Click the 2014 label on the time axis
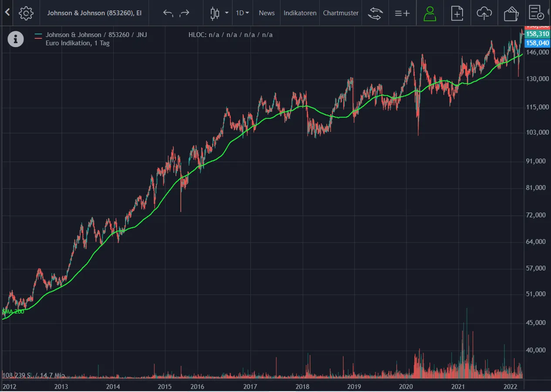 pos(113,386)
